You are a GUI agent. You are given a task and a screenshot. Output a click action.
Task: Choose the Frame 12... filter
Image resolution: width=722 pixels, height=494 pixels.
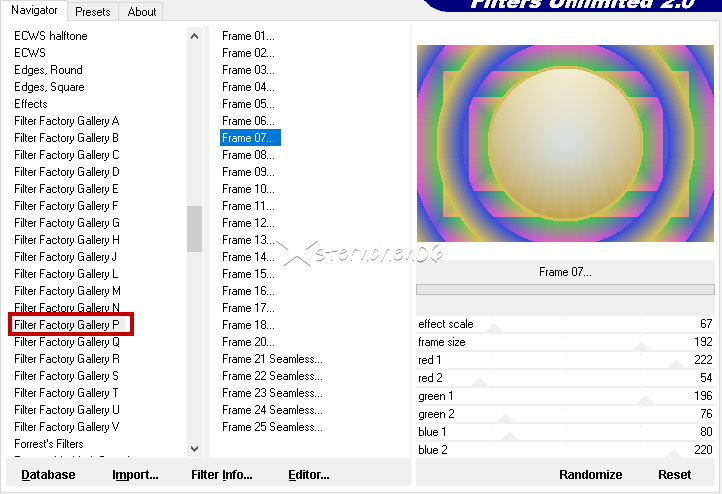(x=248, y=223)
